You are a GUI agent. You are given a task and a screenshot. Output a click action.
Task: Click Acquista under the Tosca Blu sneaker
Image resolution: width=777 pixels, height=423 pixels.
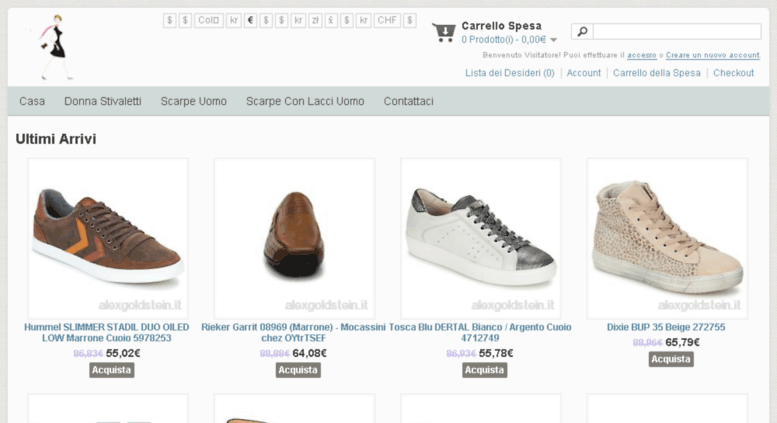[485, 370]
